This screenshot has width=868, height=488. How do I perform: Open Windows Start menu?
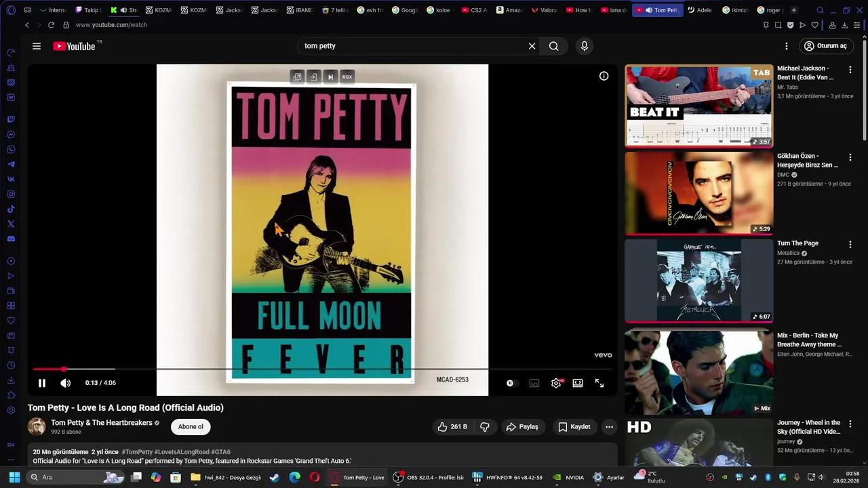(x=14, y=477)
